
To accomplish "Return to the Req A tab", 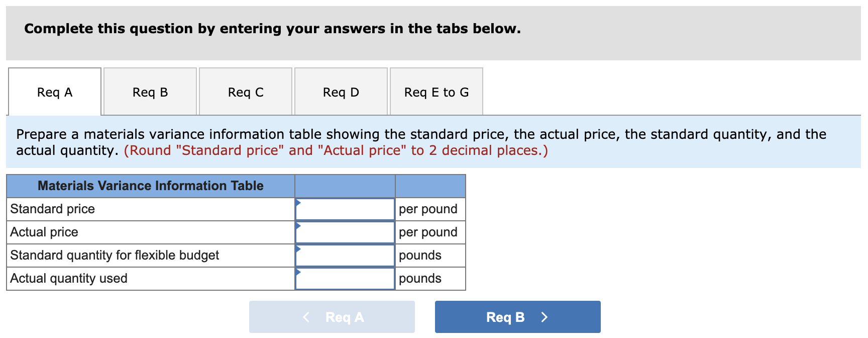I will pos(54,92).
